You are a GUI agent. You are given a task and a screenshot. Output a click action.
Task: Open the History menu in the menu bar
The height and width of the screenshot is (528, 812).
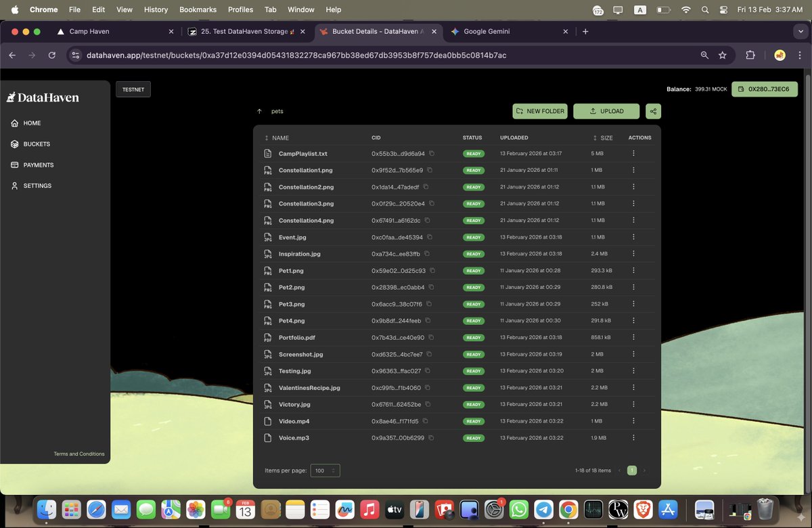[x=156, y=9]
